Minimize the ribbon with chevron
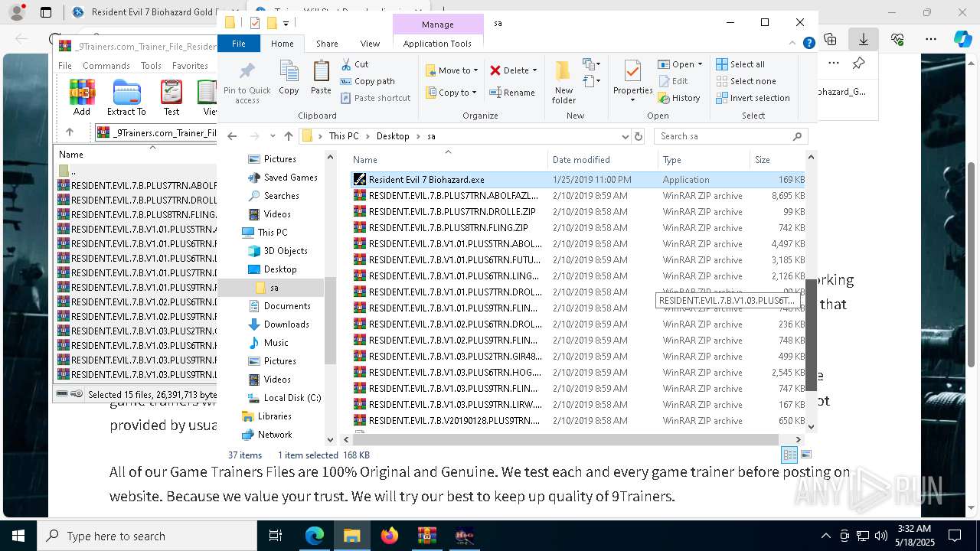980x551 pixels. pos(793,44)
